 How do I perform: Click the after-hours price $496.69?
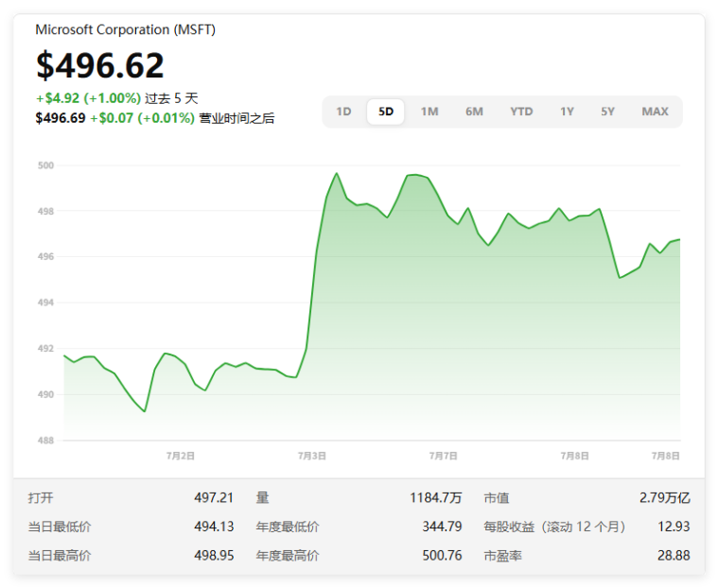pyautogui.click(x=61, y=118)
